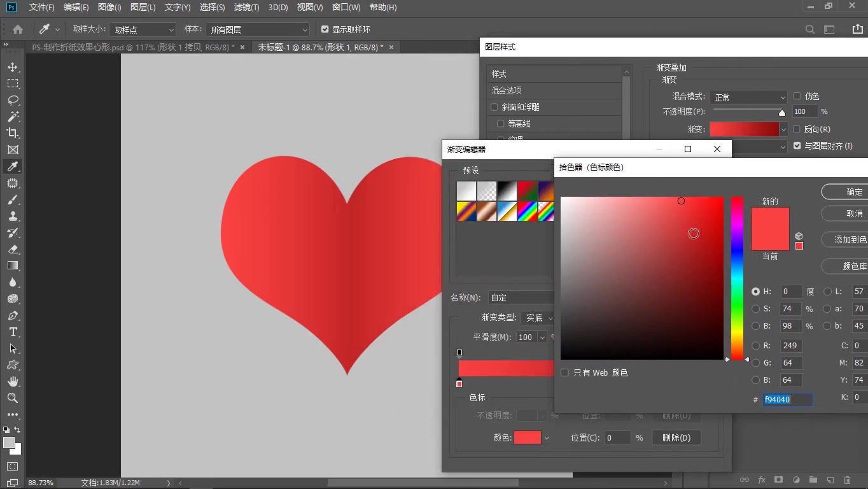Click the search icon in options bar
The width and height of the screenshot is (868, 489).
pos(810,29)
